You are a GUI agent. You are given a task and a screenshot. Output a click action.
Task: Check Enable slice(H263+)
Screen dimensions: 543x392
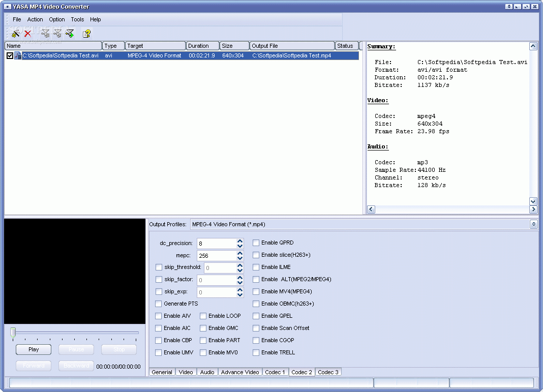[x=256, y=255]
